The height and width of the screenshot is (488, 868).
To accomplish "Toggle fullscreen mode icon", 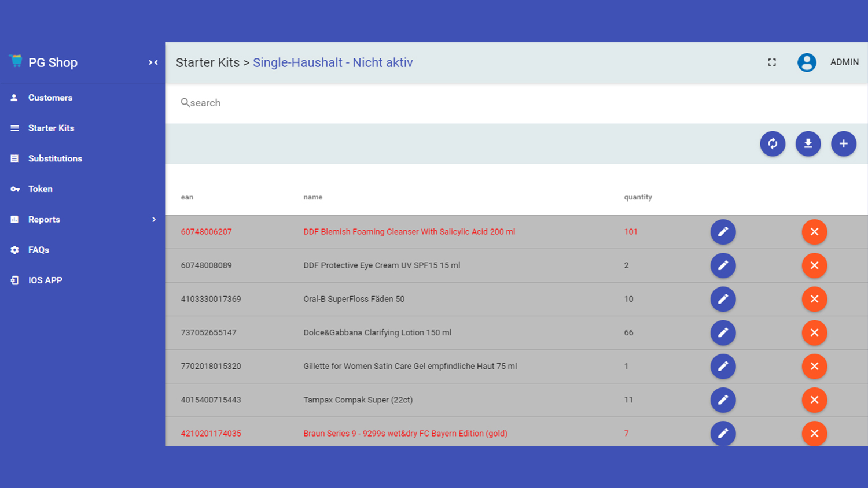I will point(772,62).
